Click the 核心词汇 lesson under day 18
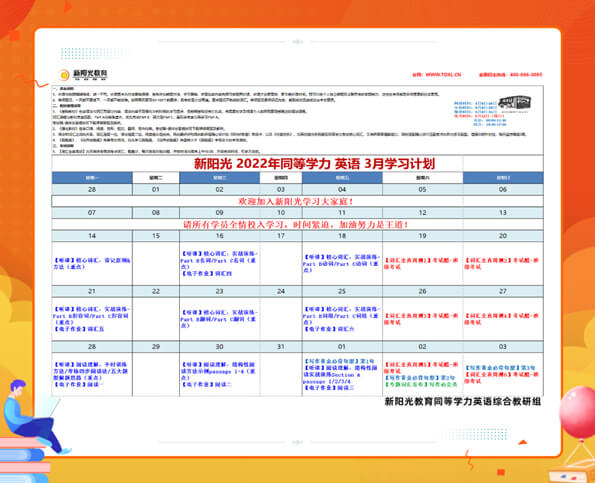595x483 pixels. click(342, 263)
